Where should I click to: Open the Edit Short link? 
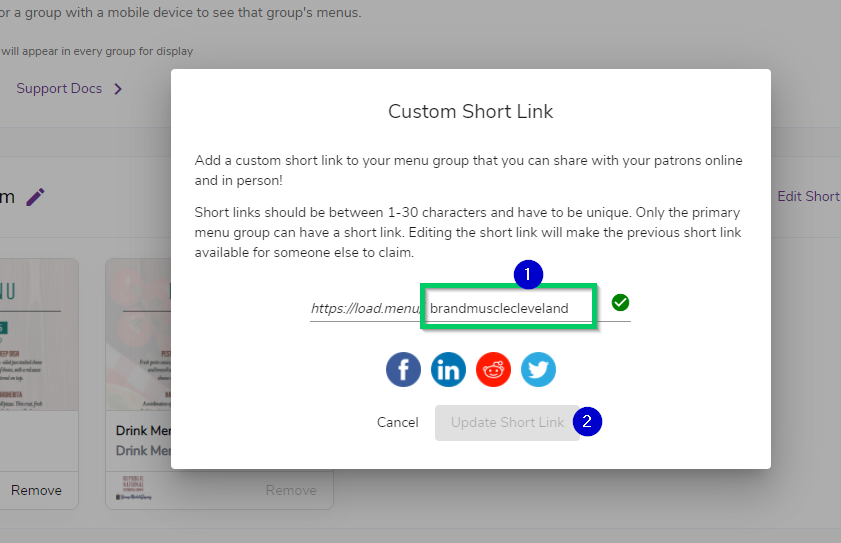809,196
